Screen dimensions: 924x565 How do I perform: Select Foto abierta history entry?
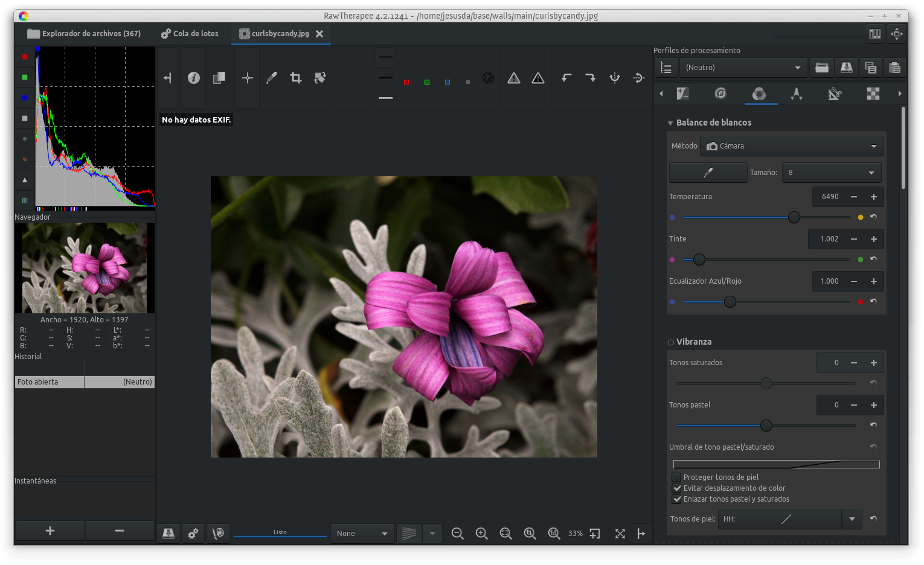pyautogui.click(x=50, y=382)
